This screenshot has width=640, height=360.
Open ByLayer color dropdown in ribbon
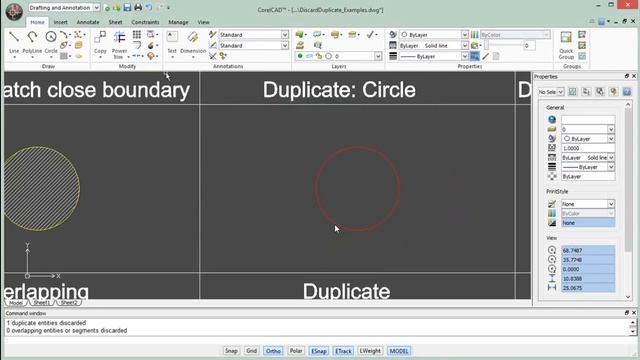click(x=464, y=35)
